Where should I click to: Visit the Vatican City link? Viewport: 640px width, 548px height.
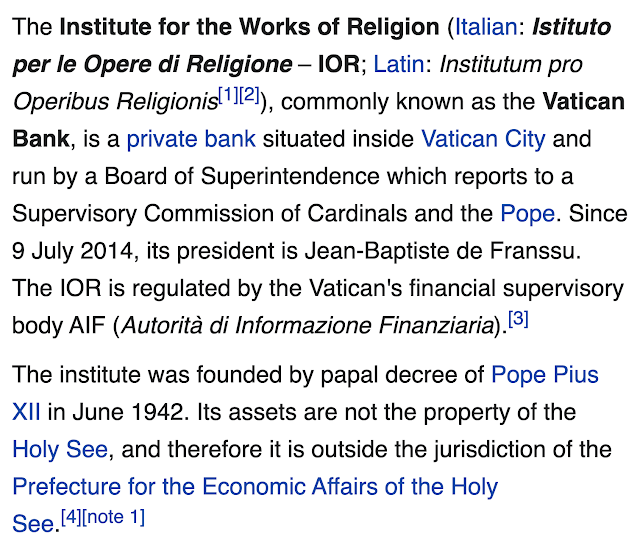coord(483,139)
